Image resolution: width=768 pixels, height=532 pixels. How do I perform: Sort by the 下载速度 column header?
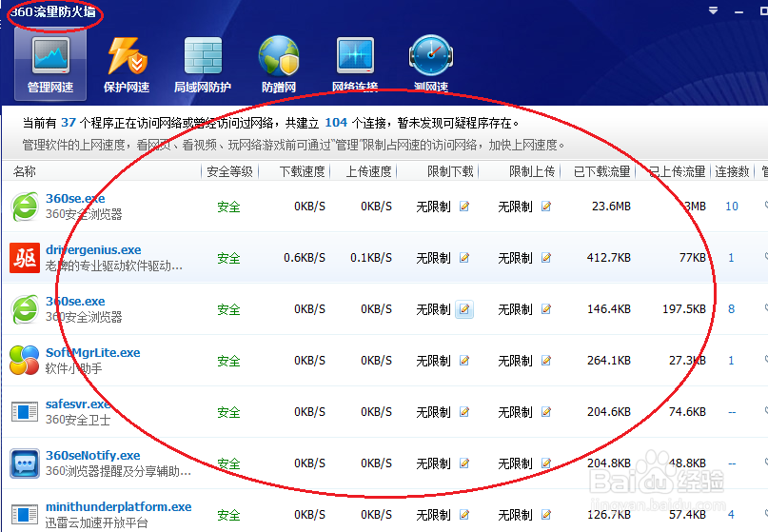(x=303, y=171)
